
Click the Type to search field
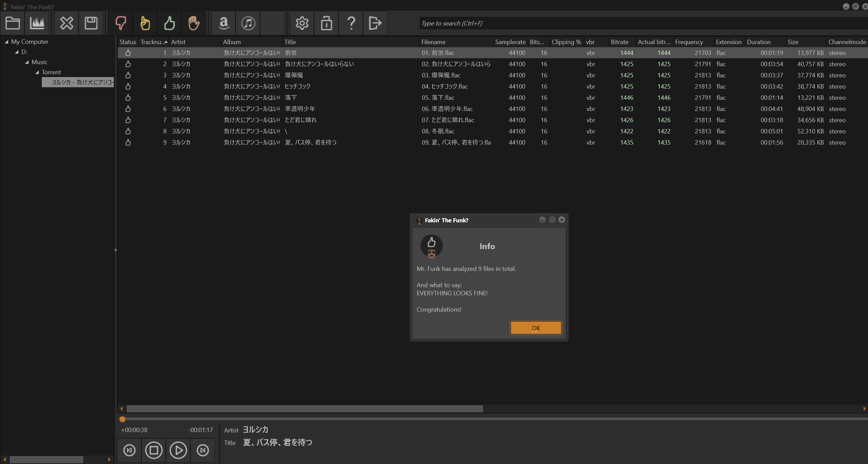tap(642, 23)
